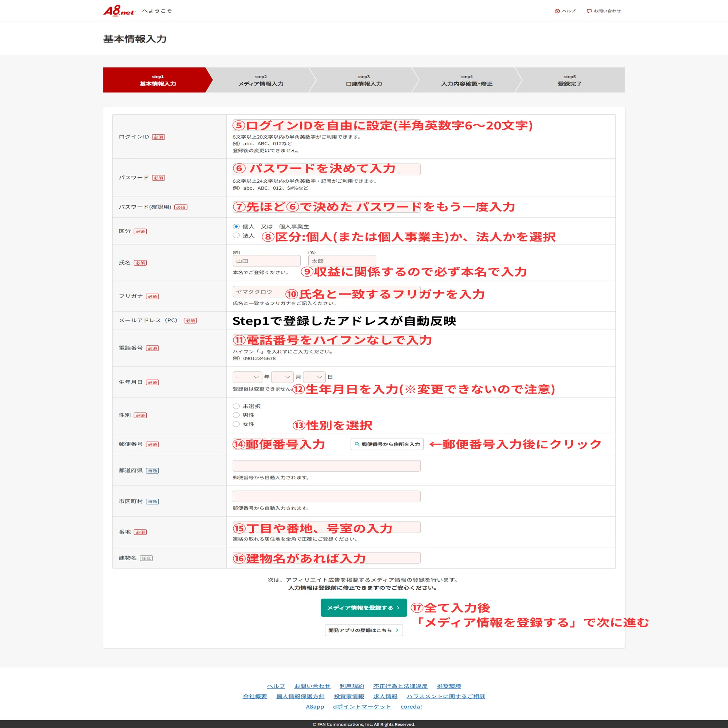Click step3 口座情報入力 tab
728x728 pixels.
pos(364,80)
